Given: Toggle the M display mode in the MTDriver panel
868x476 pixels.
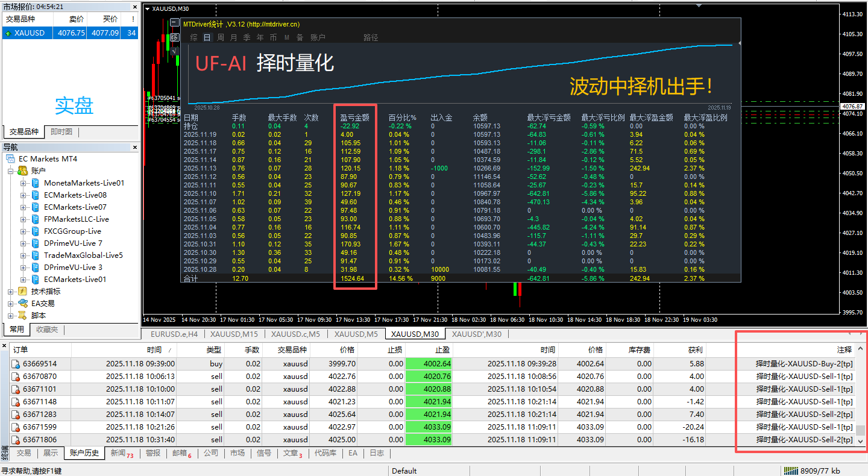Looking at the screenshot, I should (287, 37).
